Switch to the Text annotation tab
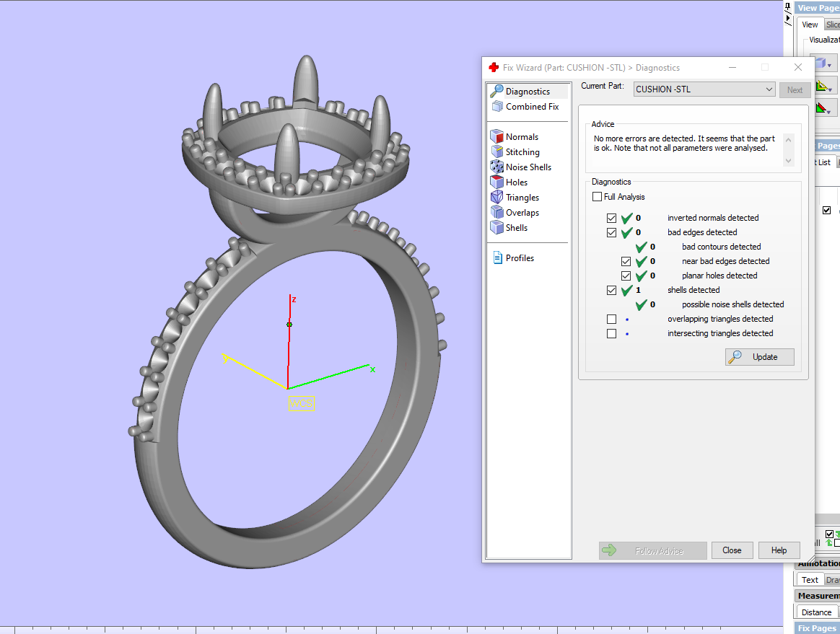Image resolution: width=840 pixels, height=634 pixels. [810, 580]
